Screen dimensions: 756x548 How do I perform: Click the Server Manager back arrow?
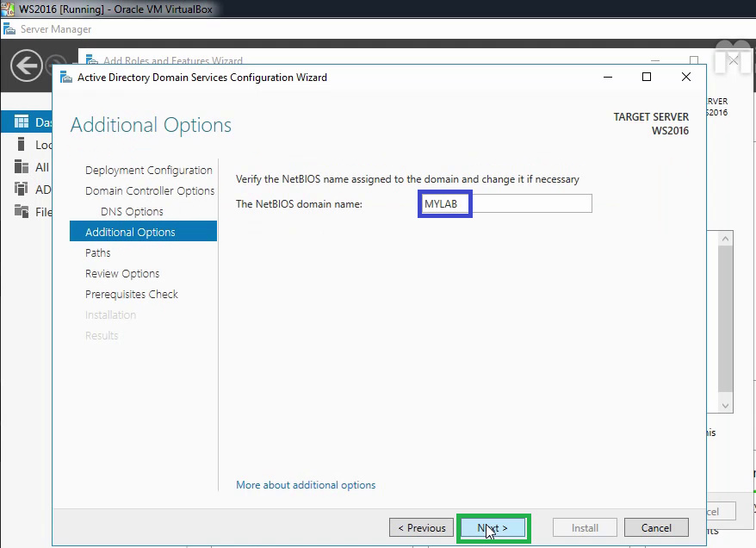coord(26,65)
